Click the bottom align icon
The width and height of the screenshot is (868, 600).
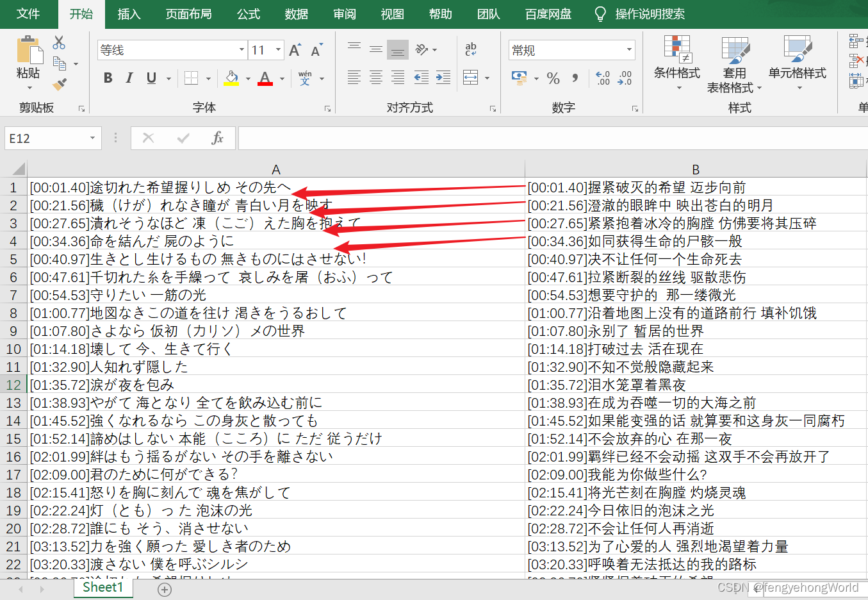398,49
